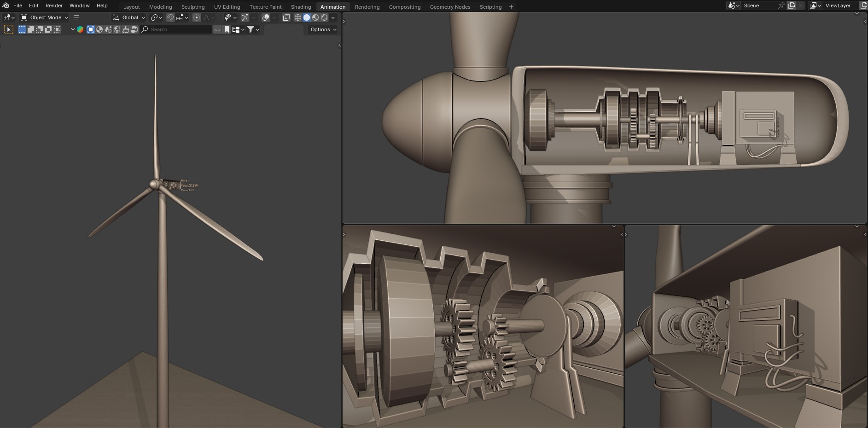Click the new scene duplicate icon

point(792,6)
